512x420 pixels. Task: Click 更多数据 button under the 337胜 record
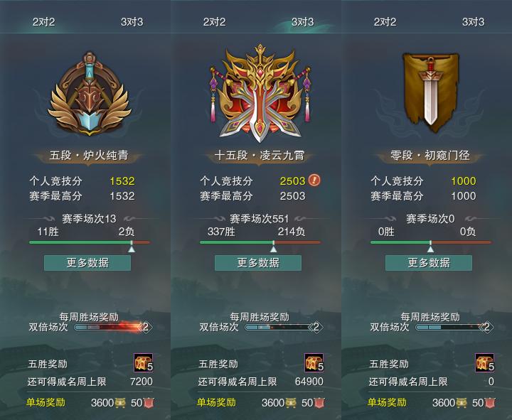(x=258, y=263)
